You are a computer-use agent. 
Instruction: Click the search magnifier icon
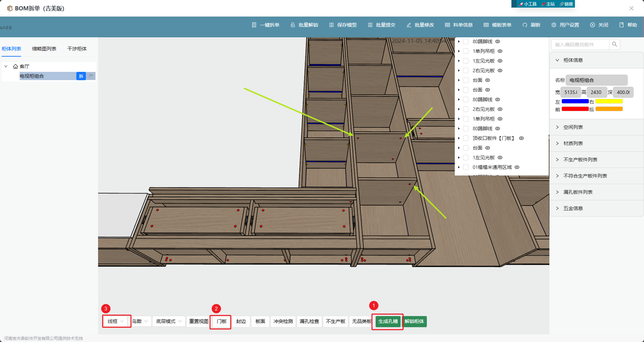[x=615, y=44]
